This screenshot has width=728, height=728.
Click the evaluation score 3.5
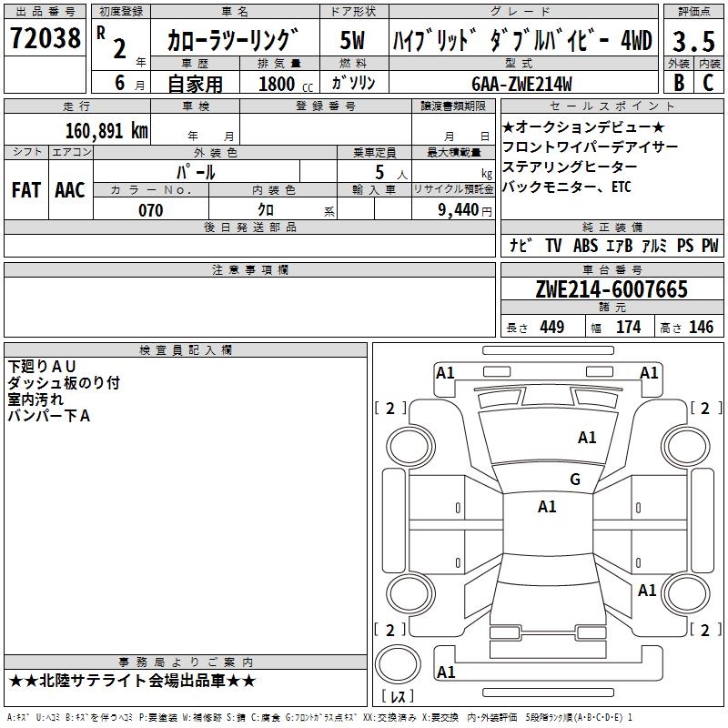click(x=693, y=41)
